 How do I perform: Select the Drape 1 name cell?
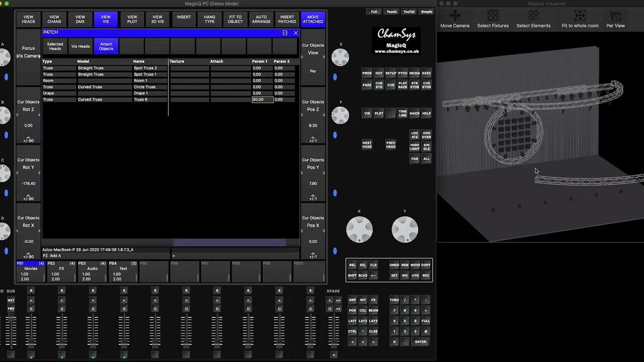[150, 93]
